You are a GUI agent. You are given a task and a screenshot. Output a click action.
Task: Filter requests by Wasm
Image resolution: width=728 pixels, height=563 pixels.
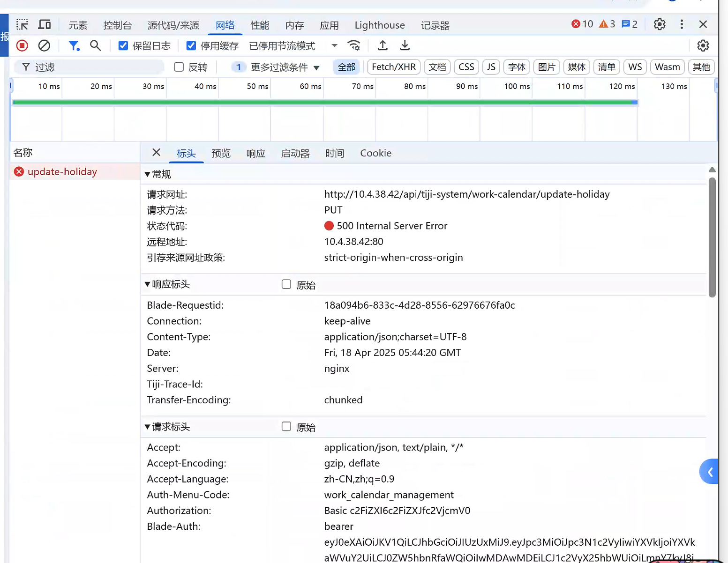[668, 67]
